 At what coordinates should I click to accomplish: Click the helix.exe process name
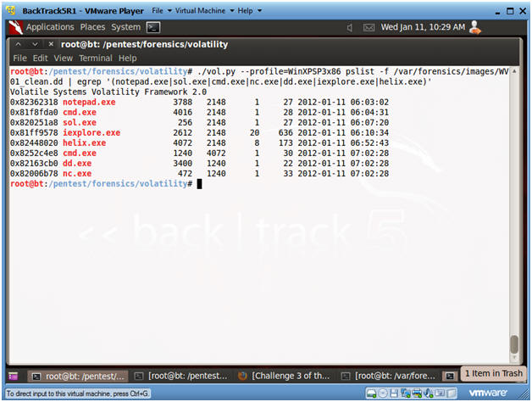(x=84, y=143)
